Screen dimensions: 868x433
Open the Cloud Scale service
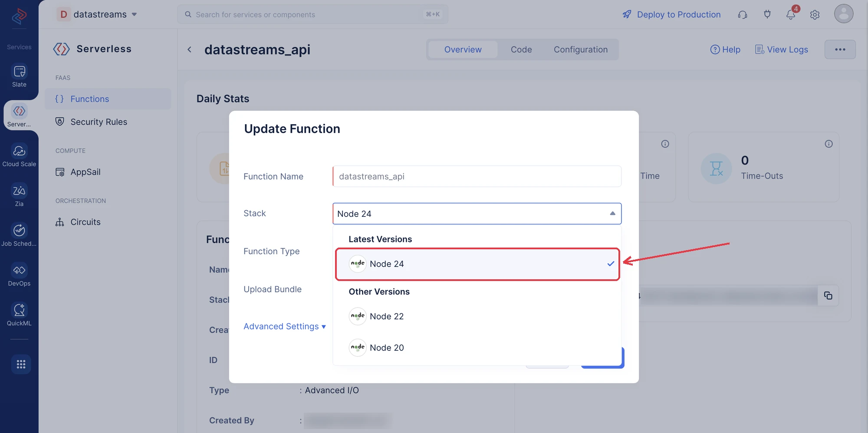pos(19,155)
